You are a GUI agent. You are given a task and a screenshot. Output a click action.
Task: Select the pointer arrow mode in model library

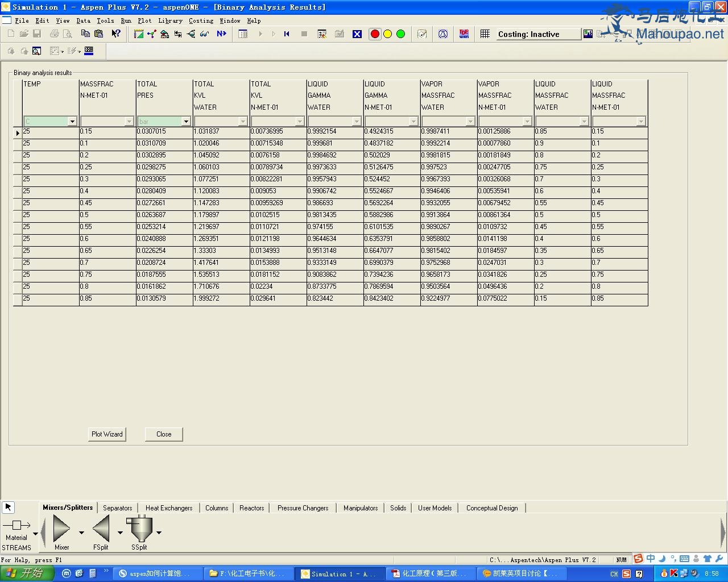[x=8, y=507]
